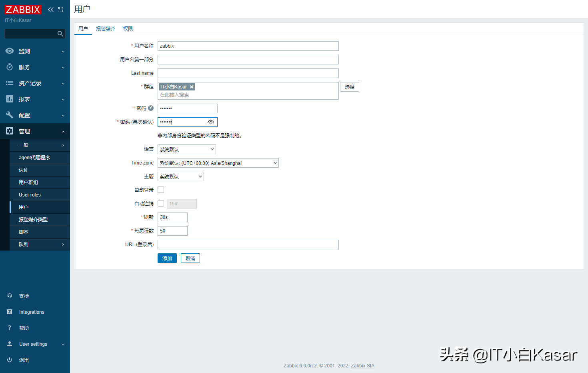Click the User settings person icon
Image resolution: width=588 pixels, height=373 pixels.
pyautogui.click(x=10, y=344)
